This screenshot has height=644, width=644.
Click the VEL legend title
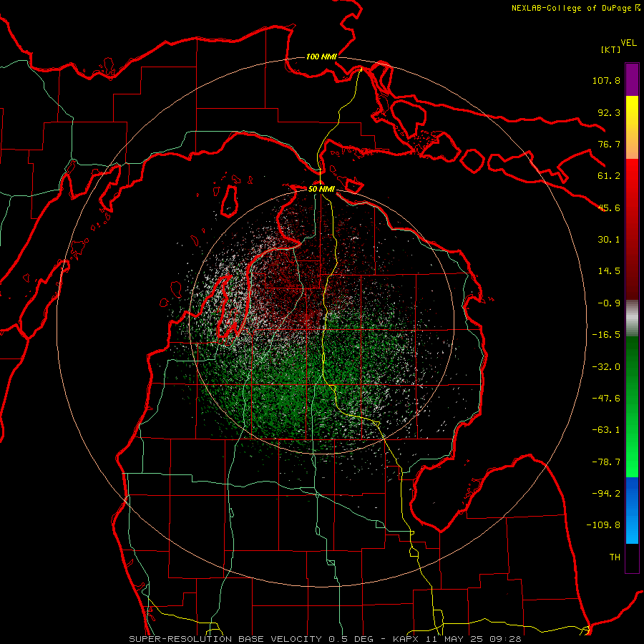tap(628, 43)
